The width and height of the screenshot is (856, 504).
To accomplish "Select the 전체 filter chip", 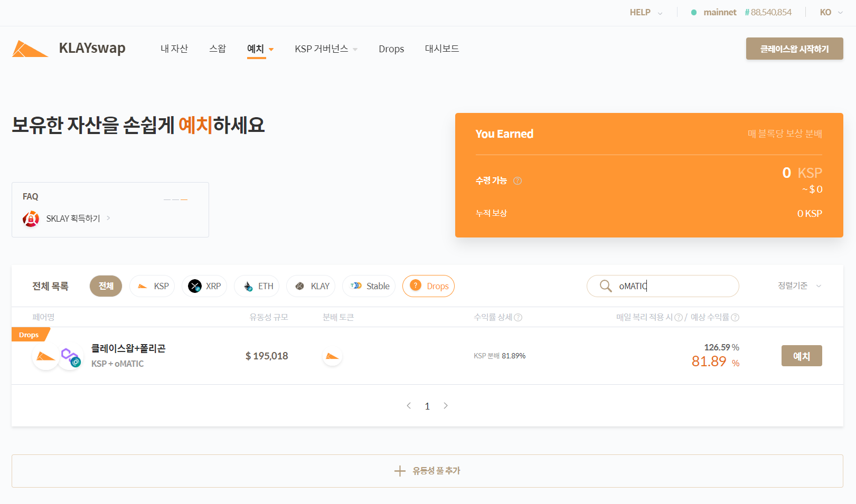I will pos(106,286).
